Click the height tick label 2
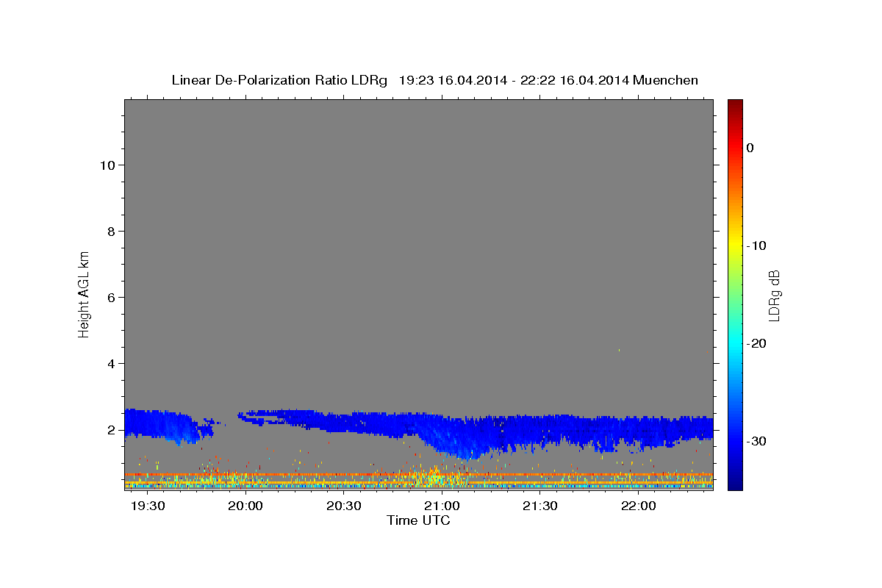Viewport: 882px width, 588px height. 110,429
